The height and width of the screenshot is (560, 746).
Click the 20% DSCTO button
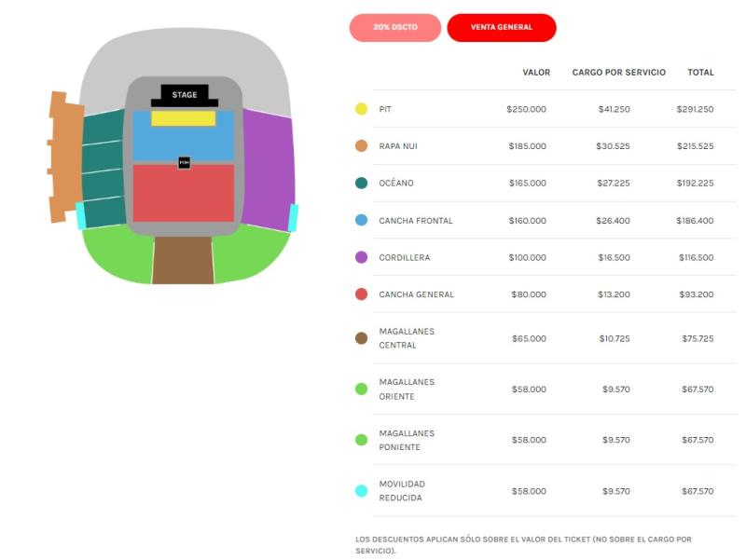[x=394, y=28]
